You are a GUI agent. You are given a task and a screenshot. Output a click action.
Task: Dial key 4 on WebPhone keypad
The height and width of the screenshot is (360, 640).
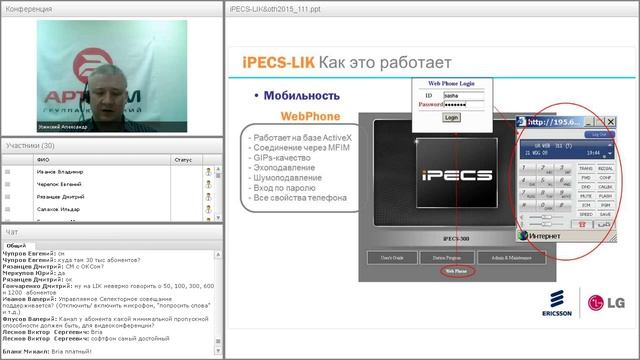528,181
